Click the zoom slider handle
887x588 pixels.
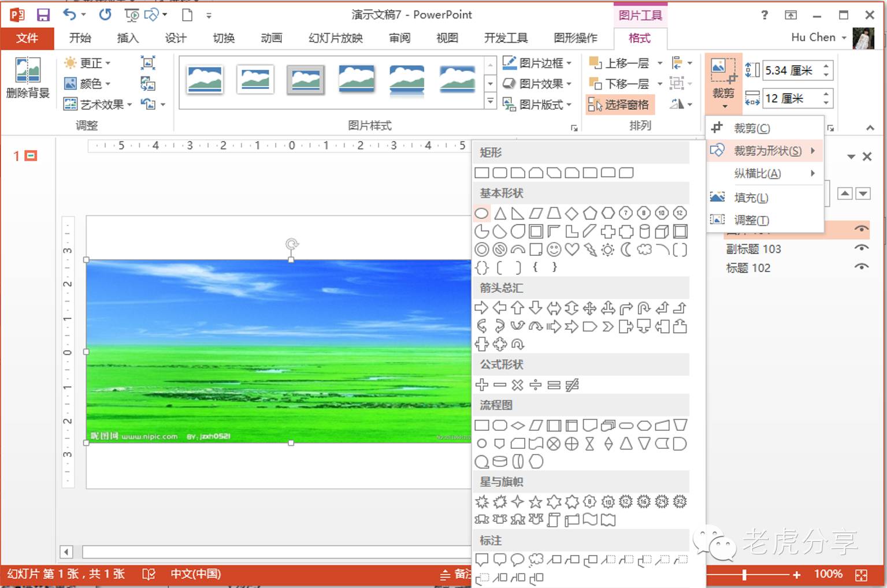tap(744, 575)
